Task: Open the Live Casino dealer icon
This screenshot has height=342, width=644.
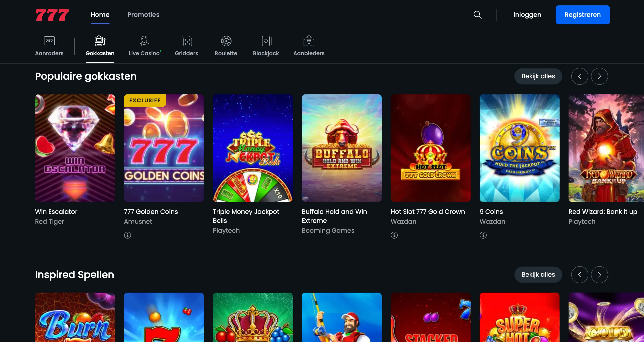Action: (x=144, y=41)
